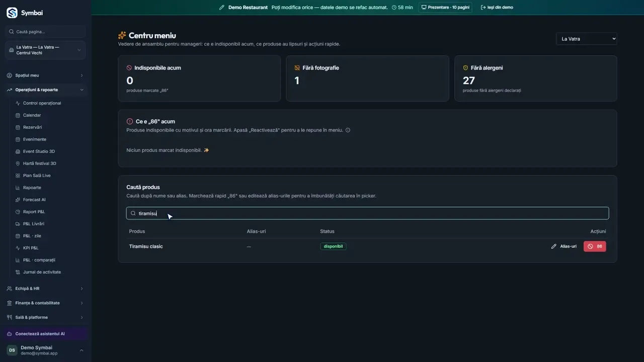This screenshot has height=362, width=644.
Task: Click the Symbai logo icon
Action: 12,13
